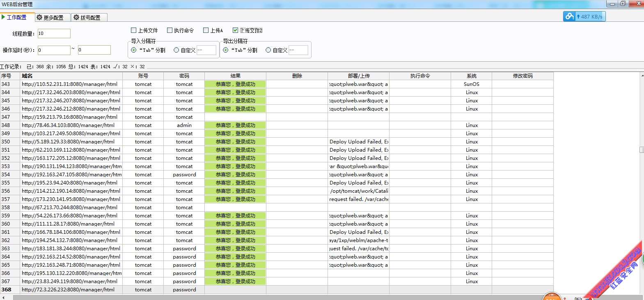
Task: Click Deploy Upload Failed cell in row 350
Action: click(x=358, y=142)
